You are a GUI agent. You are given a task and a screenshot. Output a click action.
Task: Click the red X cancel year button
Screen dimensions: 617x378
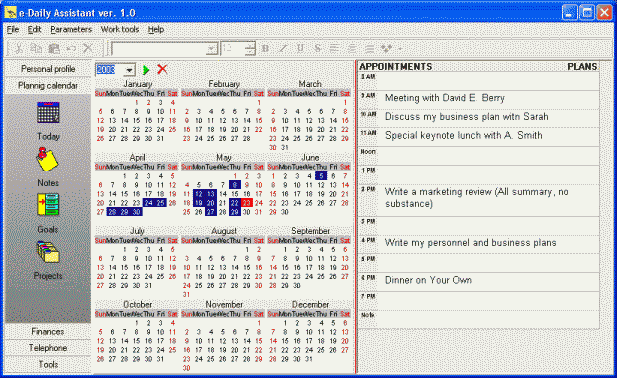click(x=162, y=70)
